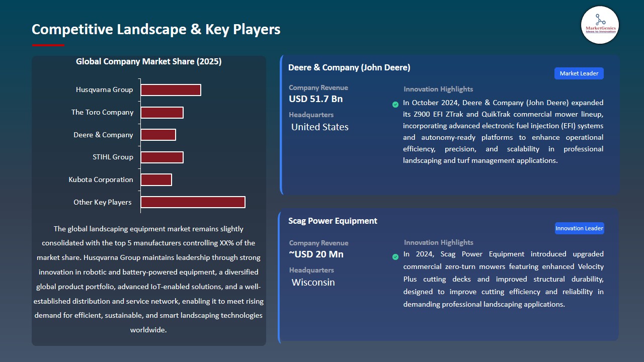This screenshot has width=644, height=362.
Task: Toggle the Deere & Company chart bar
Action: (158, 134)
